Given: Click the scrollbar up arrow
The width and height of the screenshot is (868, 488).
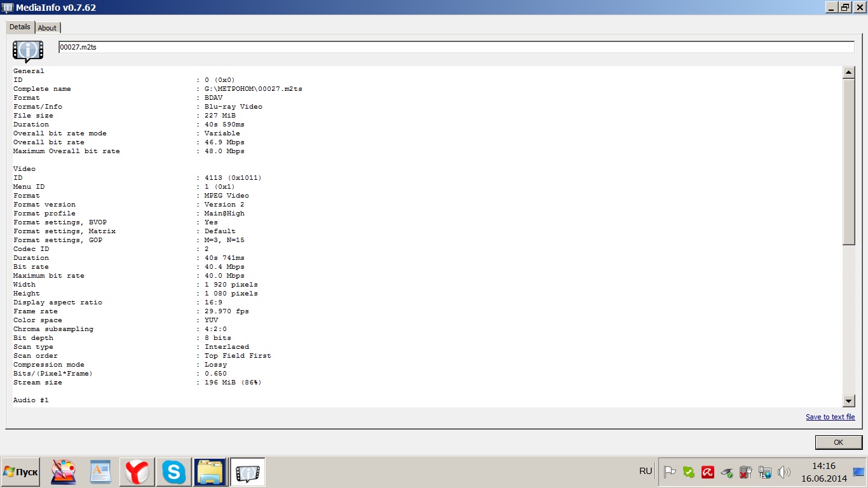Looking at the screenshot, I should click(x=848, y=72).
